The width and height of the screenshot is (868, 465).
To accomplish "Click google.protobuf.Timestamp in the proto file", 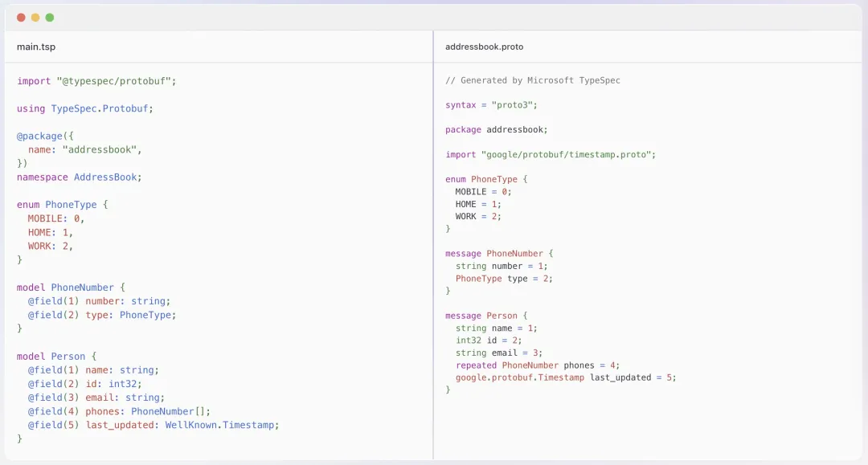I will pyautogui.click(x=520, y=377).
